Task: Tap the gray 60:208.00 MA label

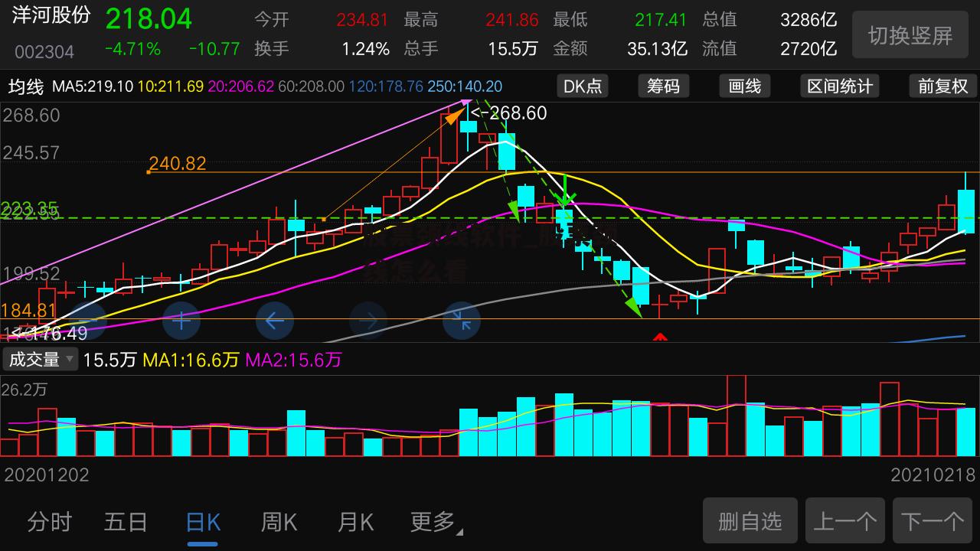Action: (x=311, y=86)
